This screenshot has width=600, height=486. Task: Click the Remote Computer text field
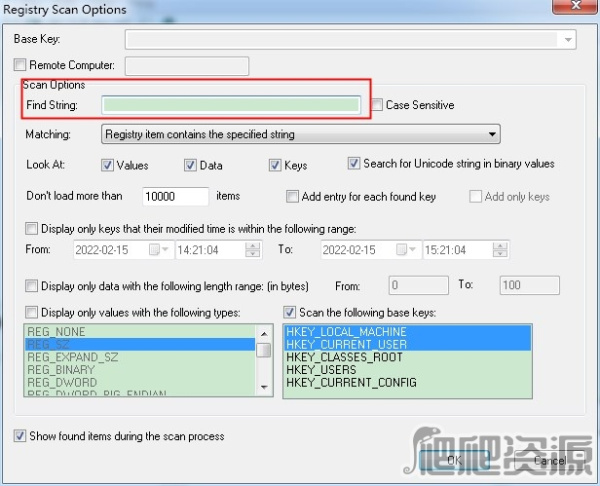pos(187,66)
